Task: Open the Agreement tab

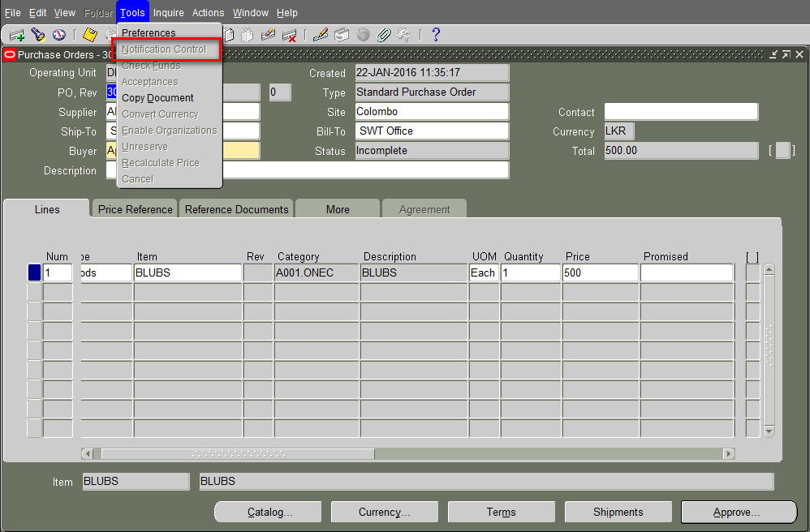Action: coord(424,208)
